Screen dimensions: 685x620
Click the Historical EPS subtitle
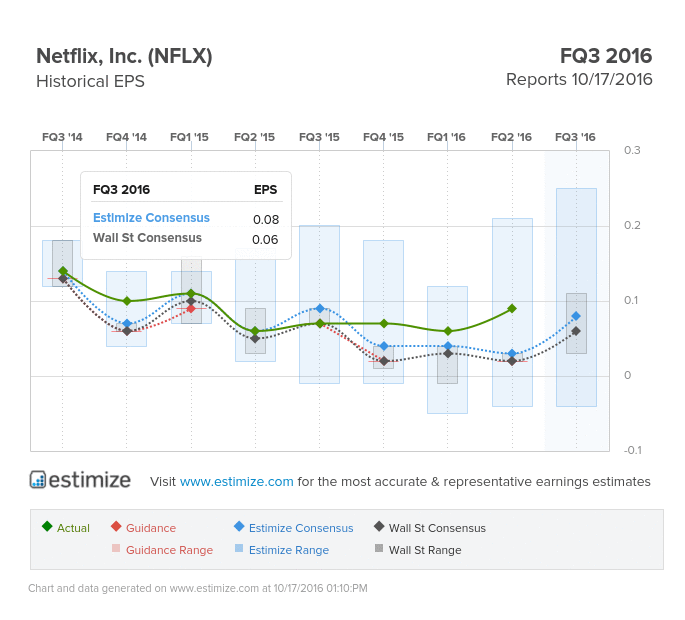[90, 81]
